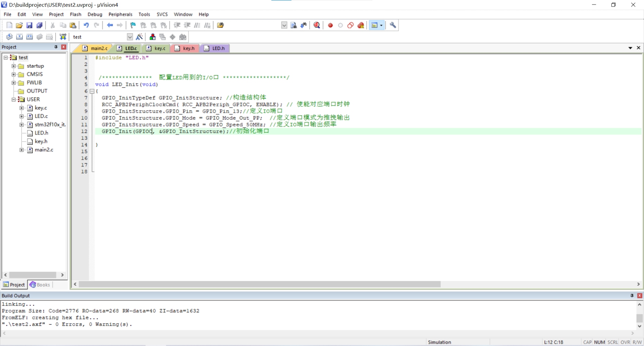Viewport: 644px width, 346px height.
Task: Open the editor tab list dropdown arrow
Action: coord(630,48)
